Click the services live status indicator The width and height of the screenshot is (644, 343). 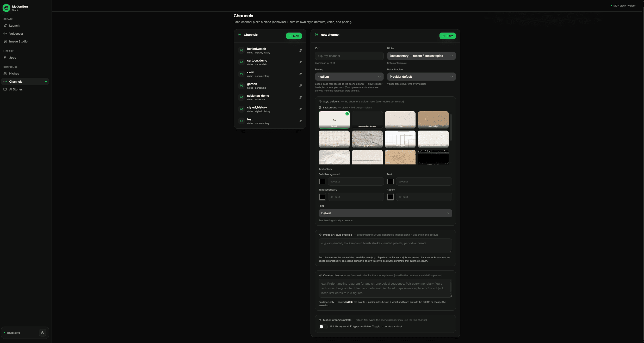[12, 333]
